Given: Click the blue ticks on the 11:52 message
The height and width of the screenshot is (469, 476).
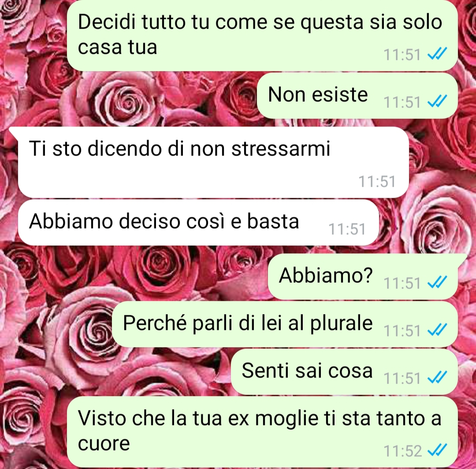Looking at the screenshot, I should [x=437, y=450].
